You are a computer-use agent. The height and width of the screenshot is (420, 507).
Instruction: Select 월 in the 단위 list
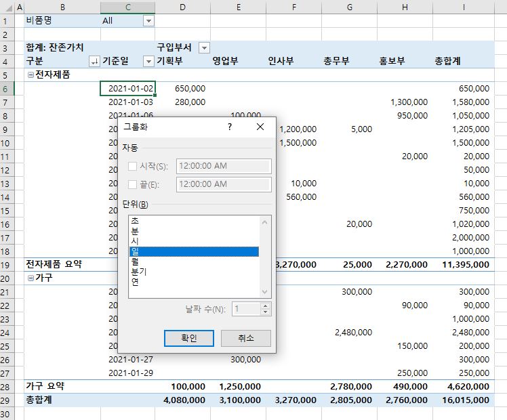(x=135, y=261)
